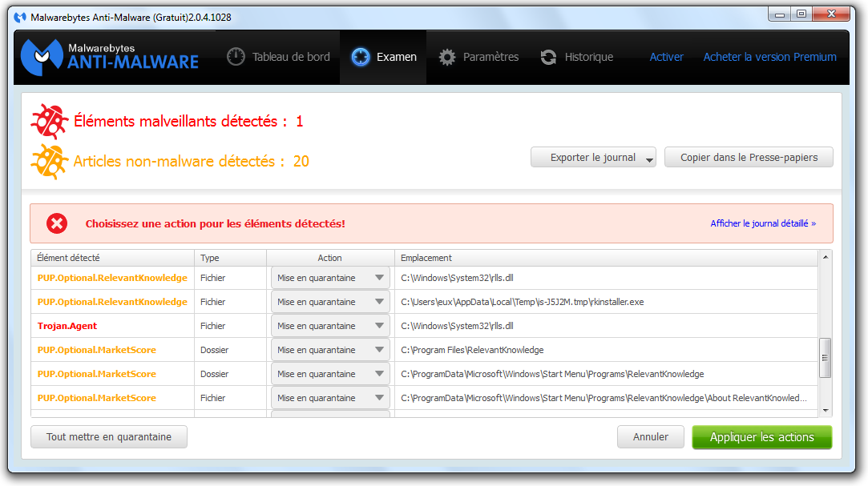Open action dropdown for rkinstaller.exe row
The height and width of the screenshot is (486, 868).
tap(330, 302)
